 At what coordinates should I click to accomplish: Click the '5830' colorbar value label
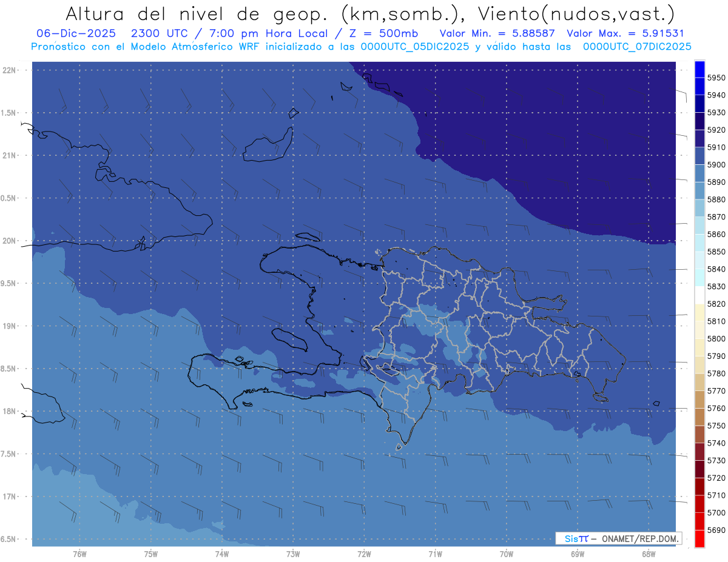pyautogui.click(x=716, y=287)
